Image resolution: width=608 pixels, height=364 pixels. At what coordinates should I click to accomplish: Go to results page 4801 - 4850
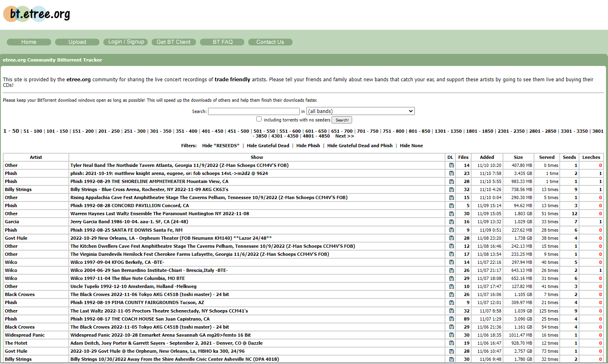tap(316, 136)
